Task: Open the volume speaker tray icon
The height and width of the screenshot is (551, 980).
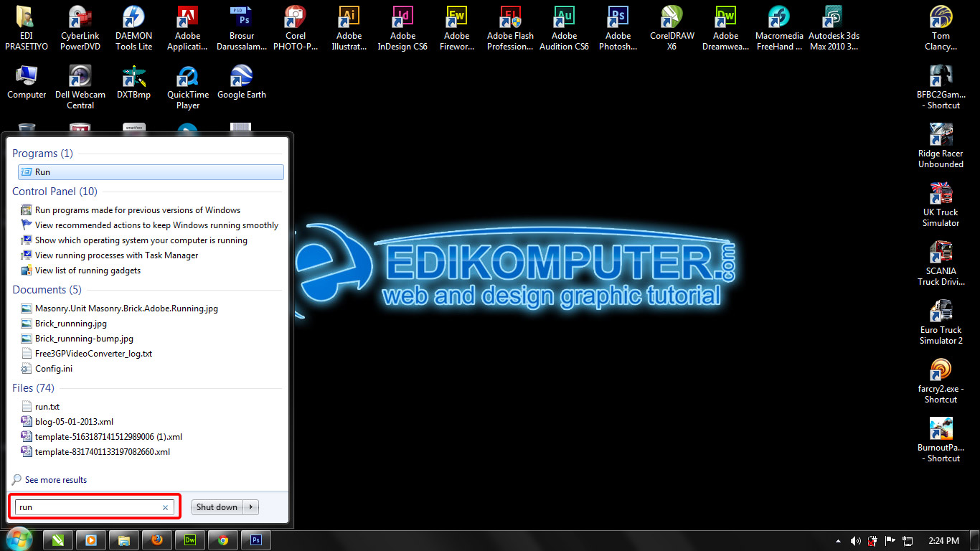Action: click(855, 541)
